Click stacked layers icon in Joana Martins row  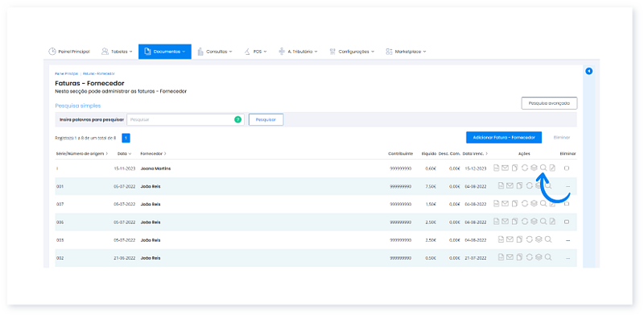(534, 168)
